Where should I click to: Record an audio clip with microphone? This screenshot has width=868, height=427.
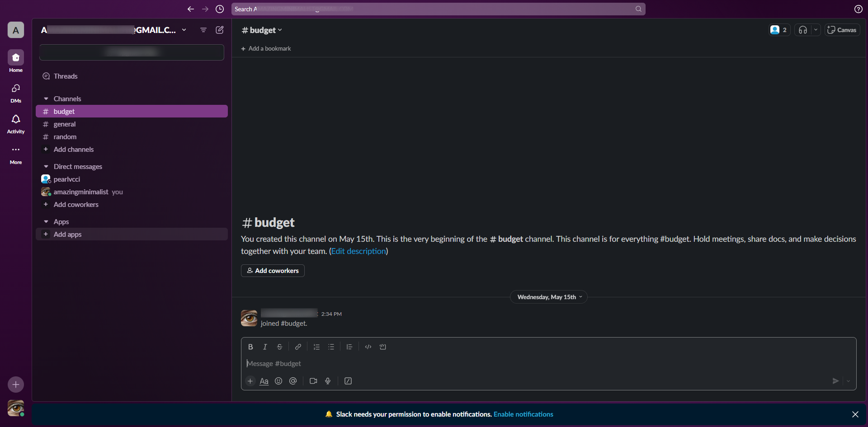pos(328,381)
